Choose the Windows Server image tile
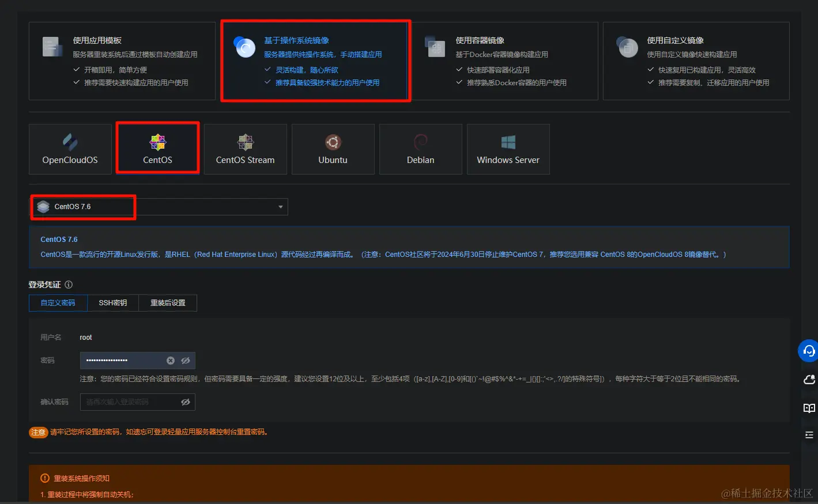The height and width of the screenshot is (504, 818). [x=508, y=149]
